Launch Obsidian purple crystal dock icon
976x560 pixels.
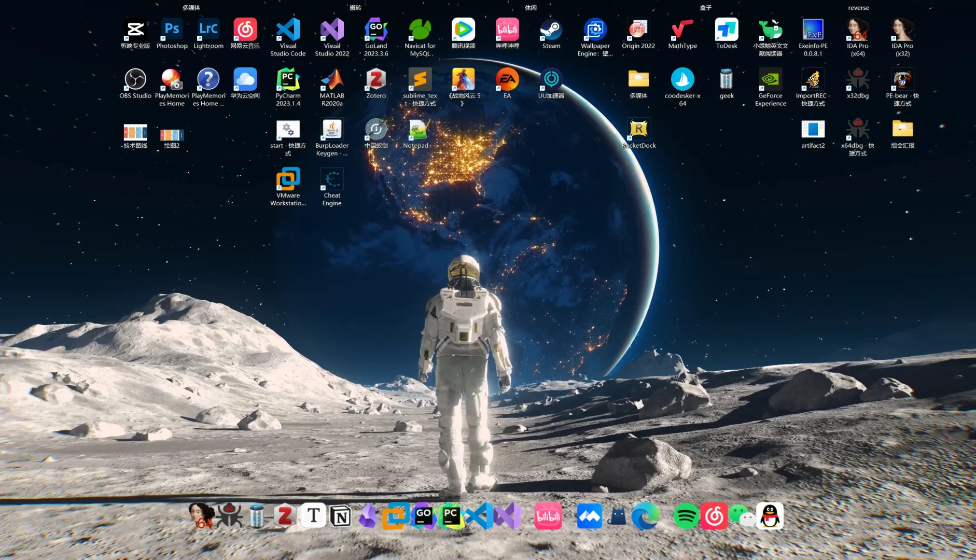point(368,516)
